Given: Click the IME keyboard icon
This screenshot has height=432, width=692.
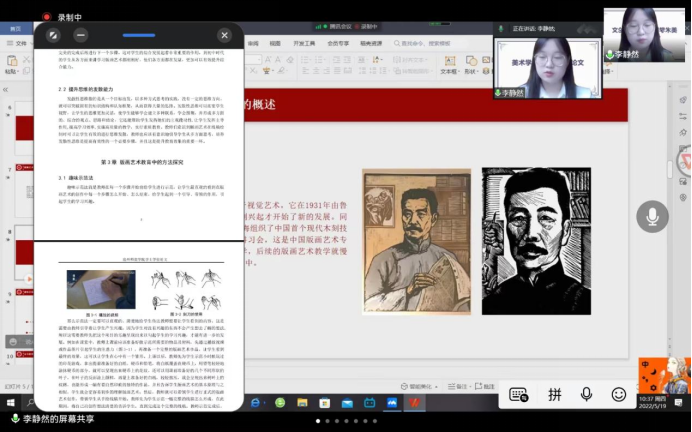Looking at the screenshot, I should click(x=519, y=394).
